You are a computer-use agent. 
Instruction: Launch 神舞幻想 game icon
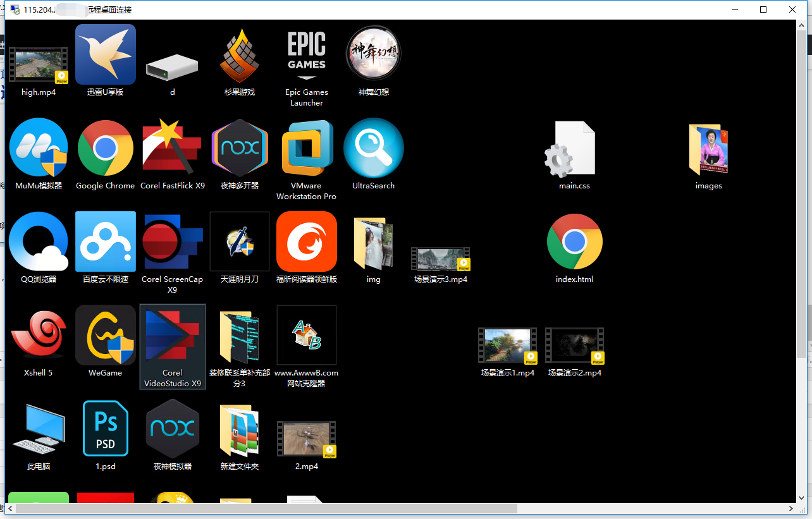click(x=374, y=54)
